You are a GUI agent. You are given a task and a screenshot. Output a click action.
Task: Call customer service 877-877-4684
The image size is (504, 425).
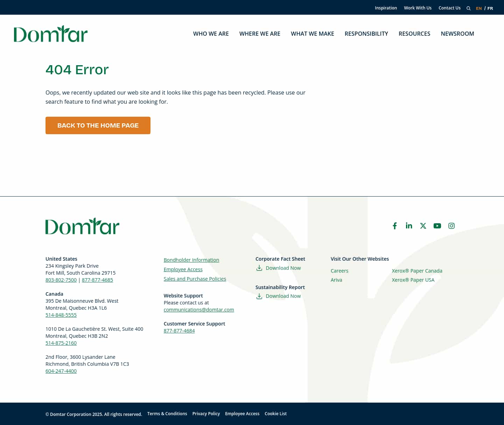click(179, 331)
